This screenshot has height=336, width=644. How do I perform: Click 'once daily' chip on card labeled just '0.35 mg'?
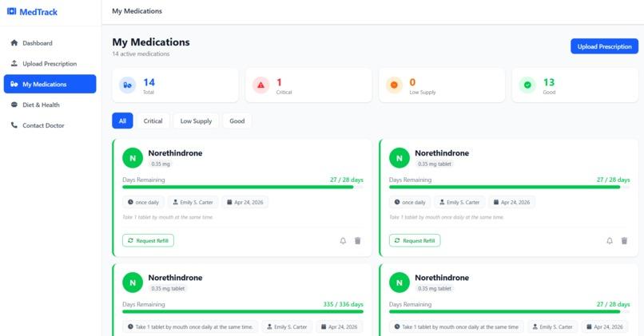(143, 202)
